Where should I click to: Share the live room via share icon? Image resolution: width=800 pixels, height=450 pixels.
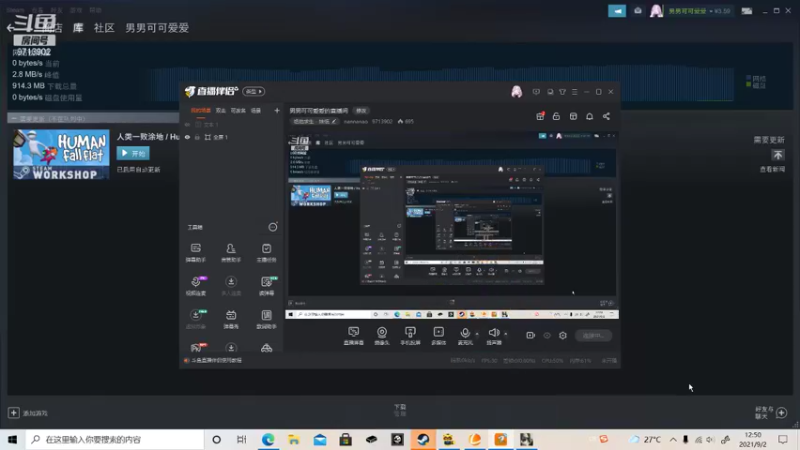click(x=606, y=116)
